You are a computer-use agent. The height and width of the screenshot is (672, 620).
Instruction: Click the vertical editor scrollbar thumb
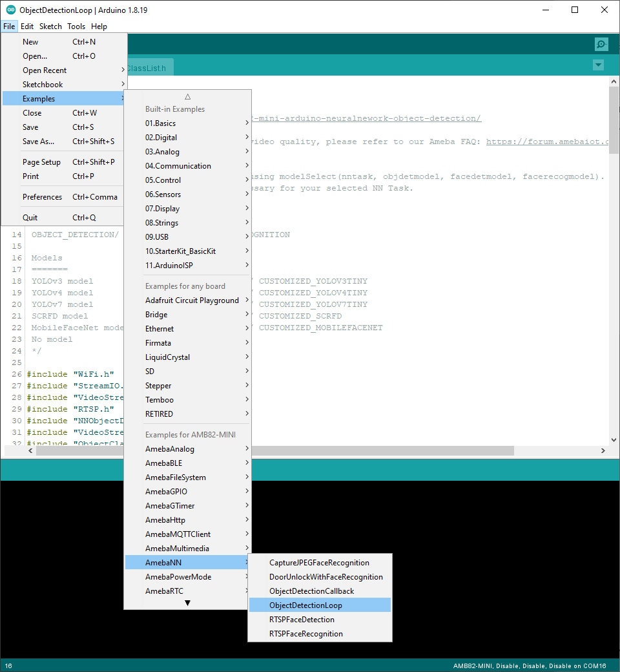pyautogui.click(x=614, y=120)
